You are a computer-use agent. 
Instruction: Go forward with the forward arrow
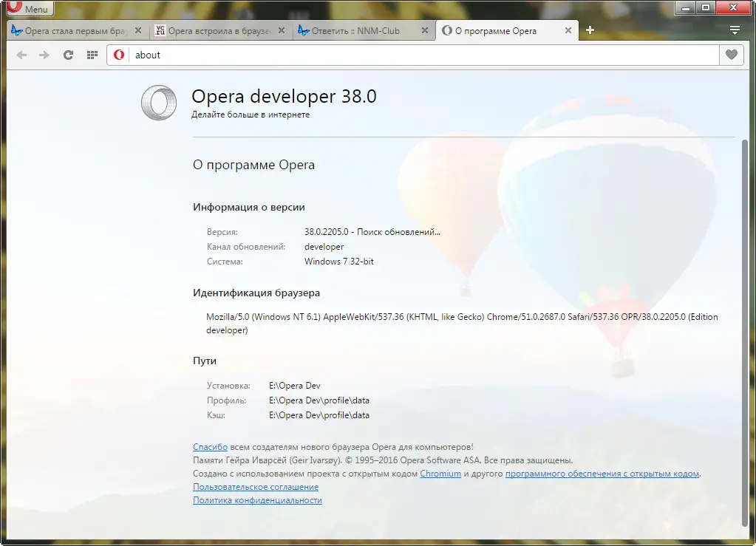coord(44,55)
